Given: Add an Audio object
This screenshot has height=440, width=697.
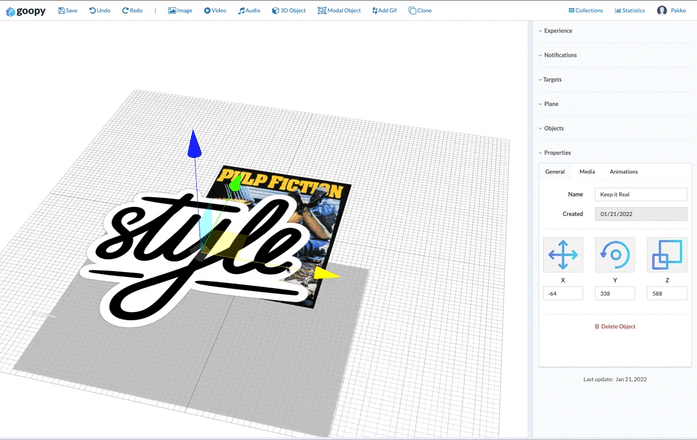Looking at the screenshot, I should click(x=249, y=10).
